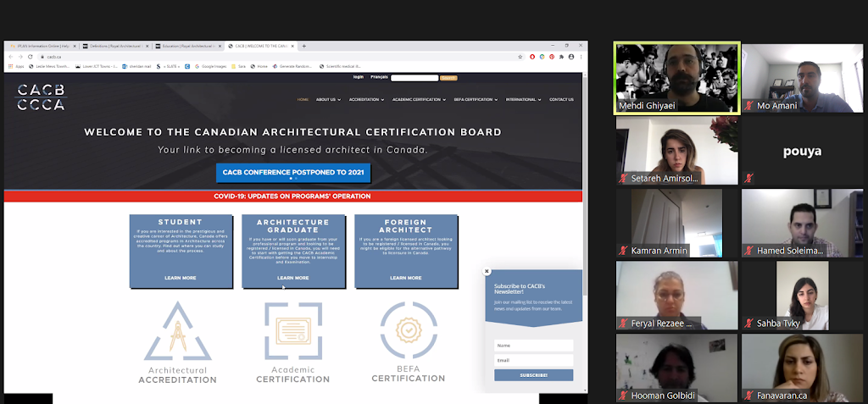Select the second banner carousel dot
Image resolution: width=868 pixels, height=404 pixels.
[296, 179]
